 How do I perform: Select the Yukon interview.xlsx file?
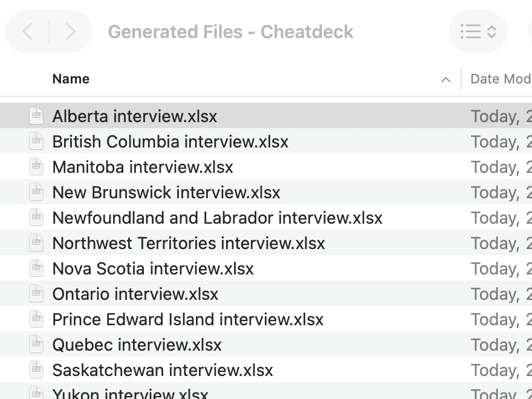pyautogui.click(x=130, y=394)
